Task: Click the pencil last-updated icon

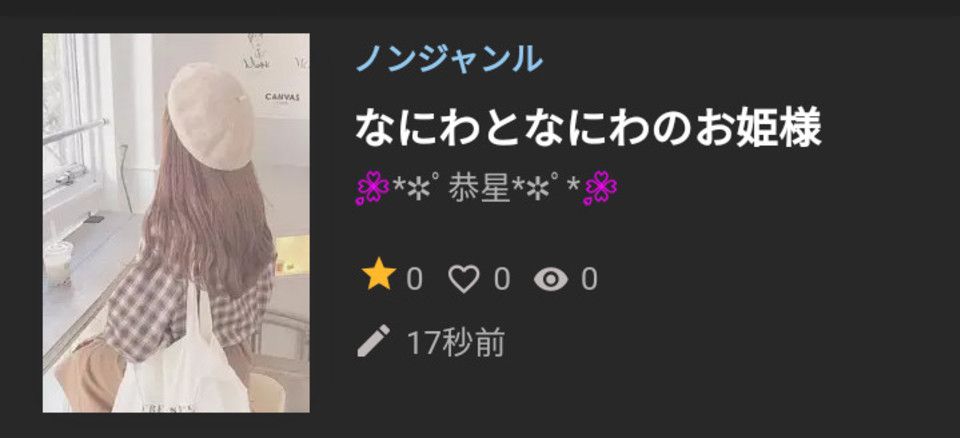Action: click(373, 341)
